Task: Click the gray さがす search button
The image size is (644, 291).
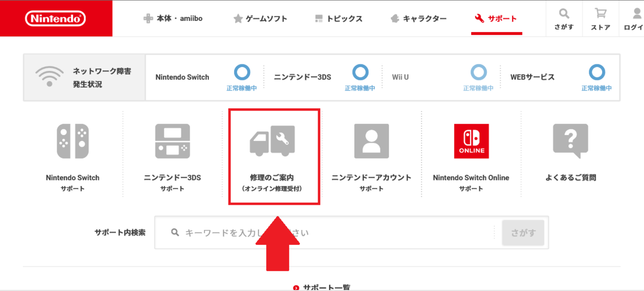Action: (523, 233)
